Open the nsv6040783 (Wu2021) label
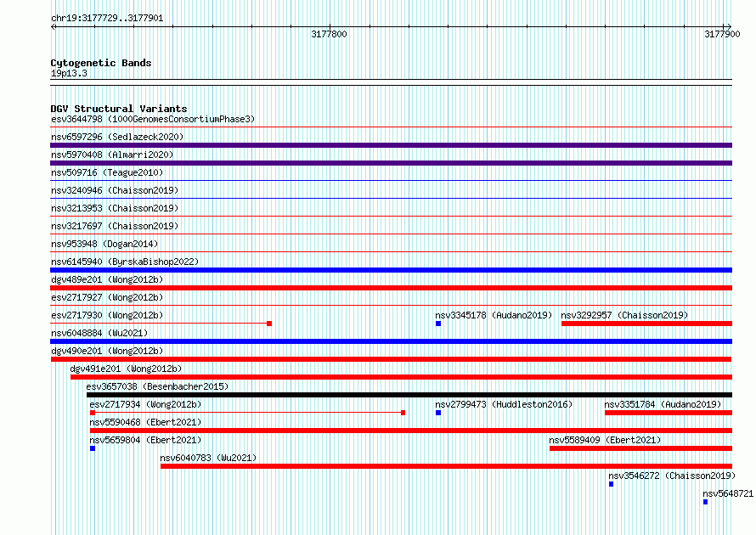 pyautogui.click(x=208, y=458)
